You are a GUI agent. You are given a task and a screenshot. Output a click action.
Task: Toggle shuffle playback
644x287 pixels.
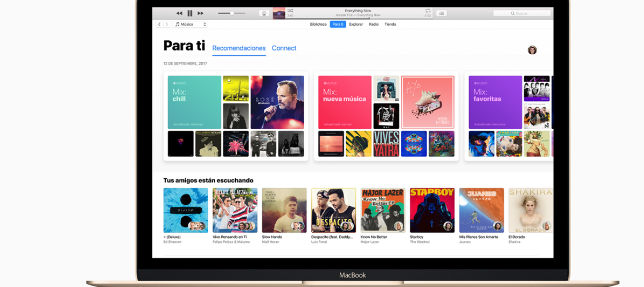pyautogui.click(x=290, y=10)
